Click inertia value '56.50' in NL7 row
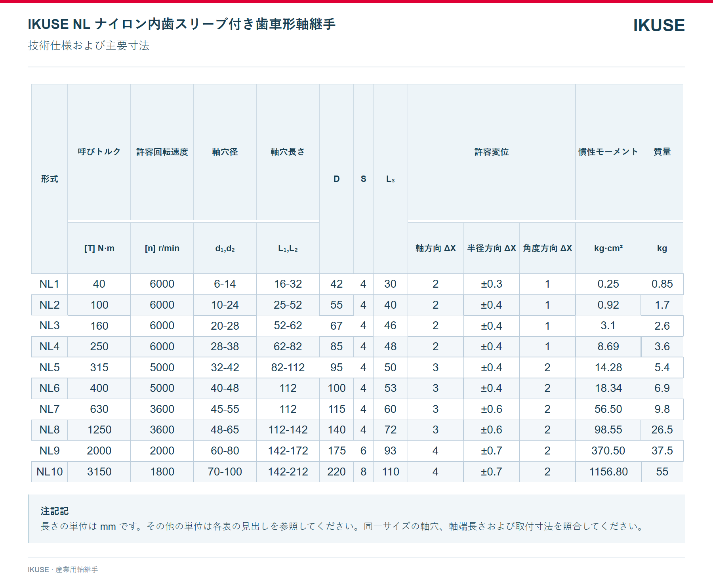 (x=608, y=409)
